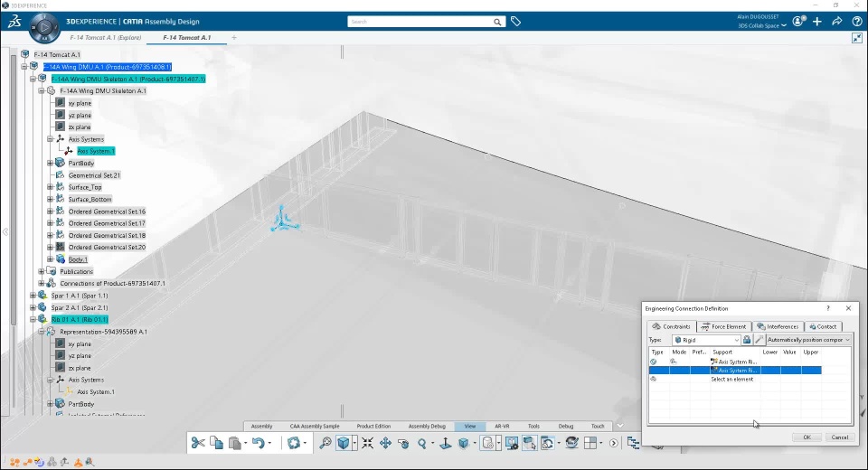This screenshot has width=868, height=470.
Task: Open the 3D compass play button
Action: point(45,26)
